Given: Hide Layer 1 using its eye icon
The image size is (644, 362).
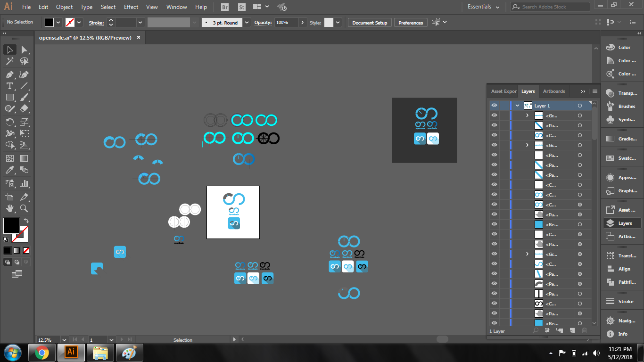Looking at the screenshot, I should (494, 106).
